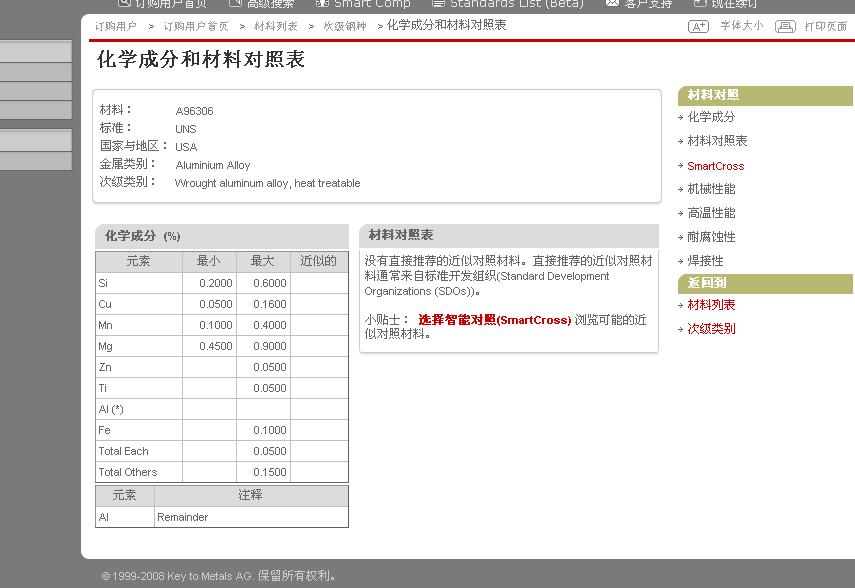
Task: Select the Zn element cell
Action: 139,367
